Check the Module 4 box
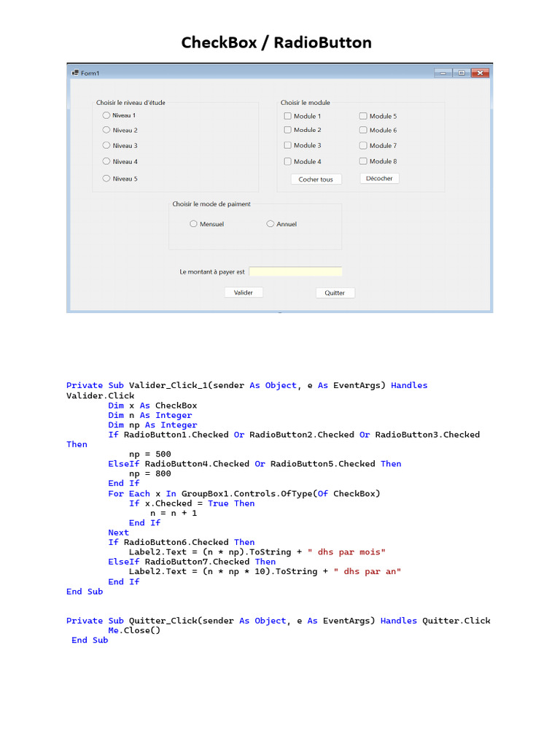 [x=287, y=161]
